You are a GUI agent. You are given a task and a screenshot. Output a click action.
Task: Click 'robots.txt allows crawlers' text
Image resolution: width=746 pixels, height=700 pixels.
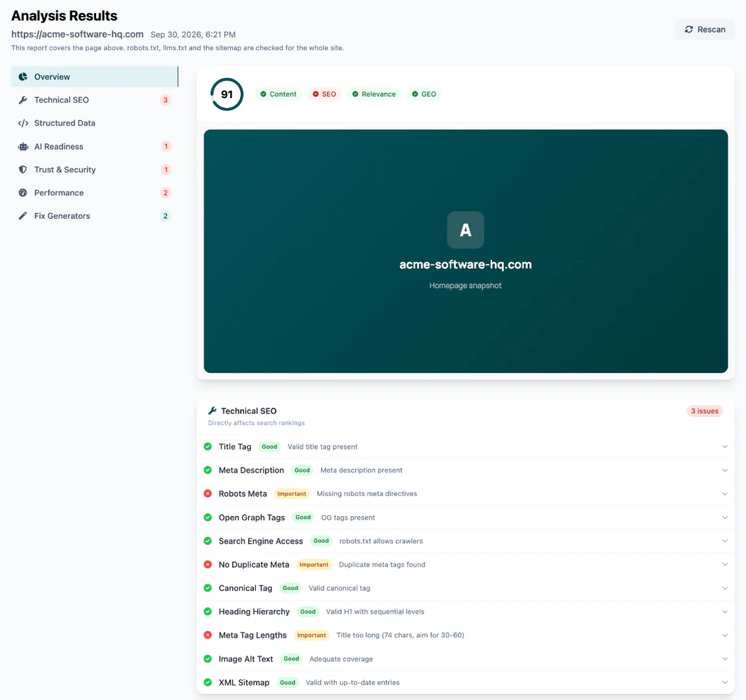[x=381, y=541]
